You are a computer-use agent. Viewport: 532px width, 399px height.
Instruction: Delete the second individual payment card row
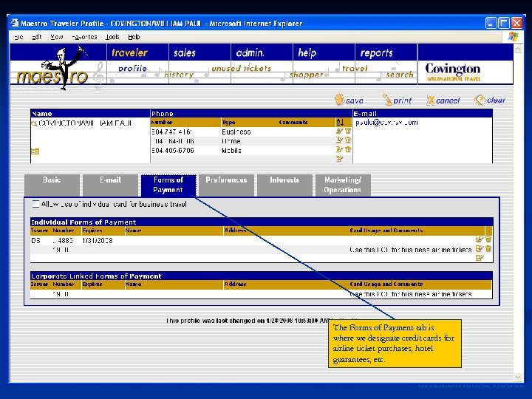[488, 249]
